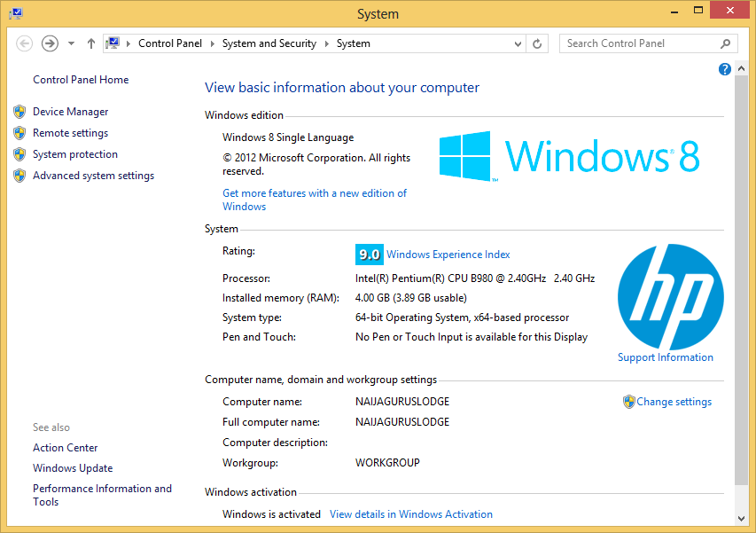
Task: Click shield icon beside Device Manager
Action: [x=19, y=112]
